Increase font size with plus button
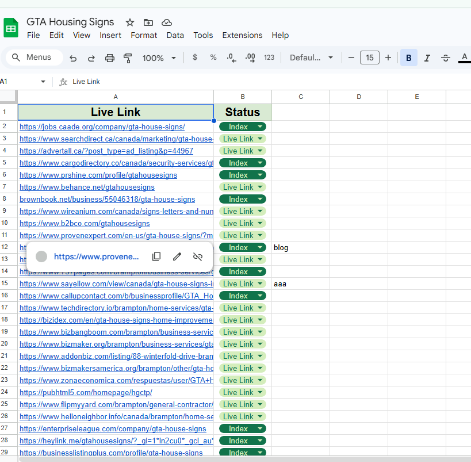The image size is (471, 462). [388, 58]
